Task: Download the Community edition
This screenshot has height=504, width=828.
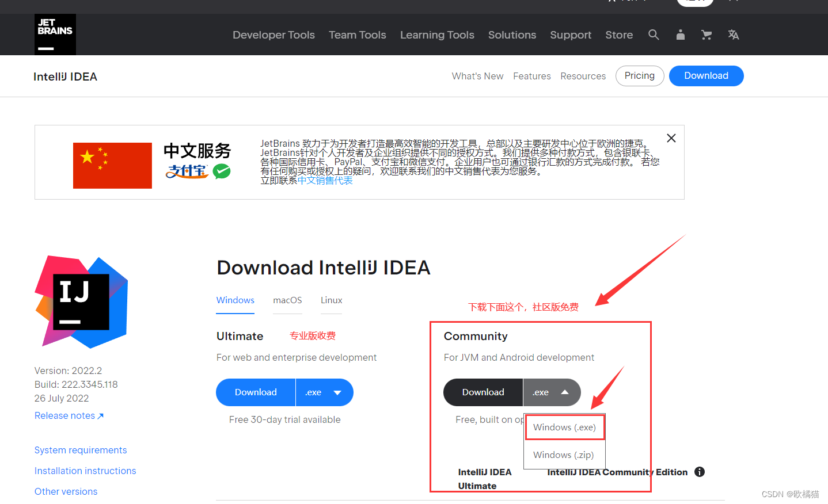Action: 483,392
